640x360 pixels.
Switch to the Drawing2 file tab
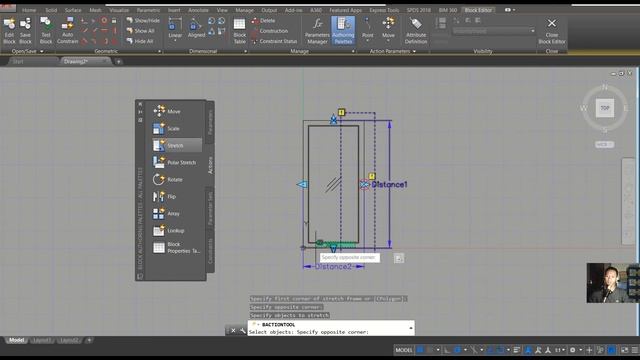[84, 62]
